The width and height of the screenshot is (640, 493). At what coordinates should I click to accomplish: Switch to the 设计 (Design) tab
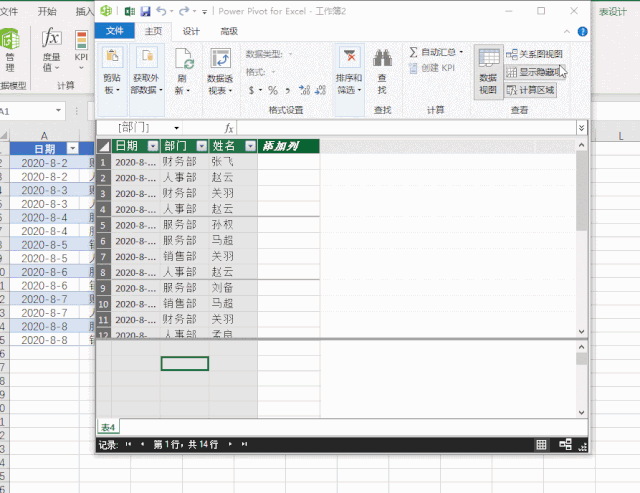(191, 31)
